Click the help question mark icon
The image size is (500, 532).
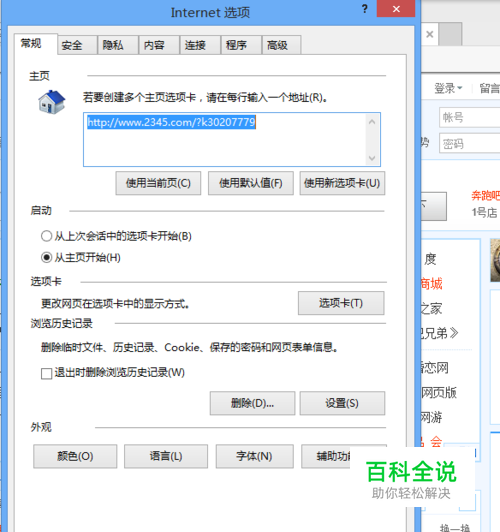coord(365,9)
